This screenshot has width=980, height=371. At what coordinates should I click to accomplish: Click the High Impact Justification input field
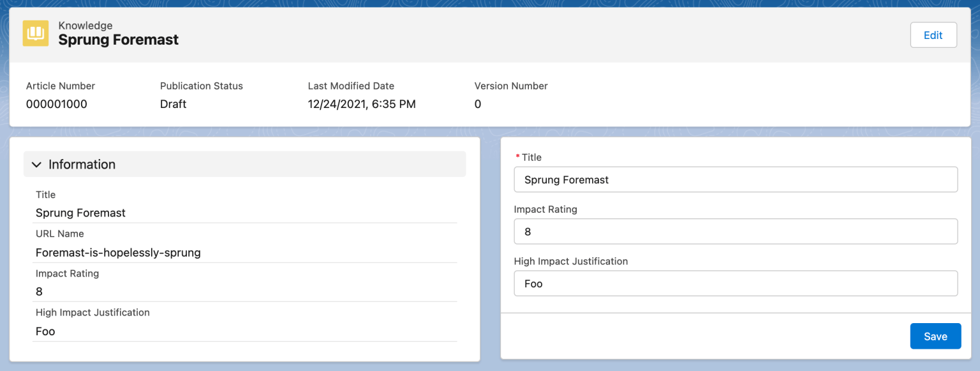736,284
